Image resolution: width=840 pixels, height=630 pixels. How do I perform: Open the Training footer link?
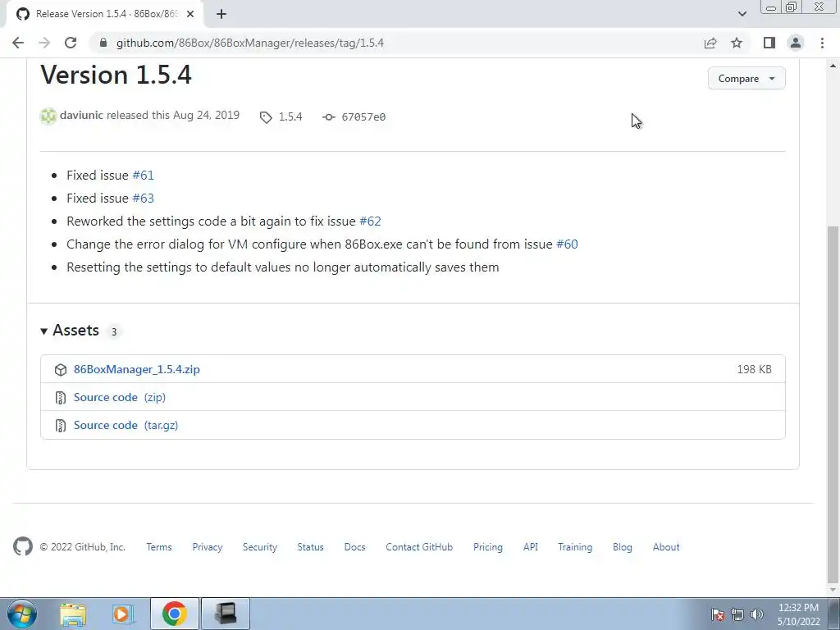(575, 547)
